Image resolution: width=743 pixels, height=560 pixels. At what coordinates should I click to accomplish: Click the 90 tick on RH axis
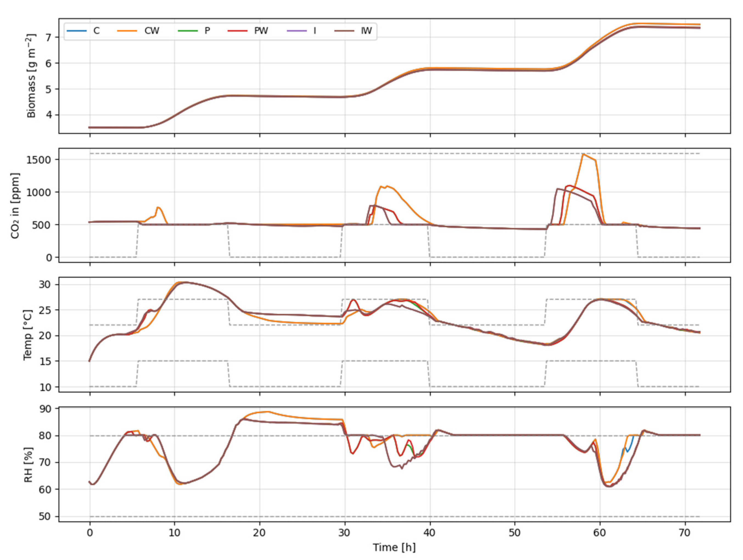click(45, 409)
